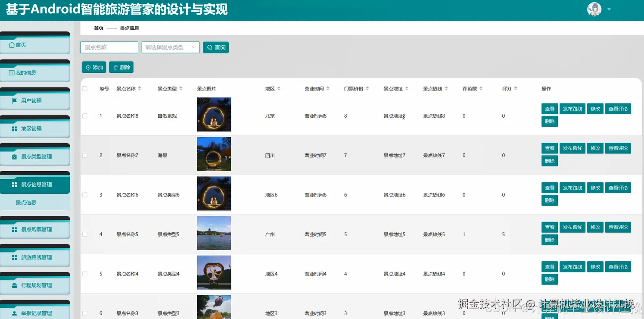Sort by 景点热线 column arrows
The image size is (644, 319).
(x=446, y=89)
